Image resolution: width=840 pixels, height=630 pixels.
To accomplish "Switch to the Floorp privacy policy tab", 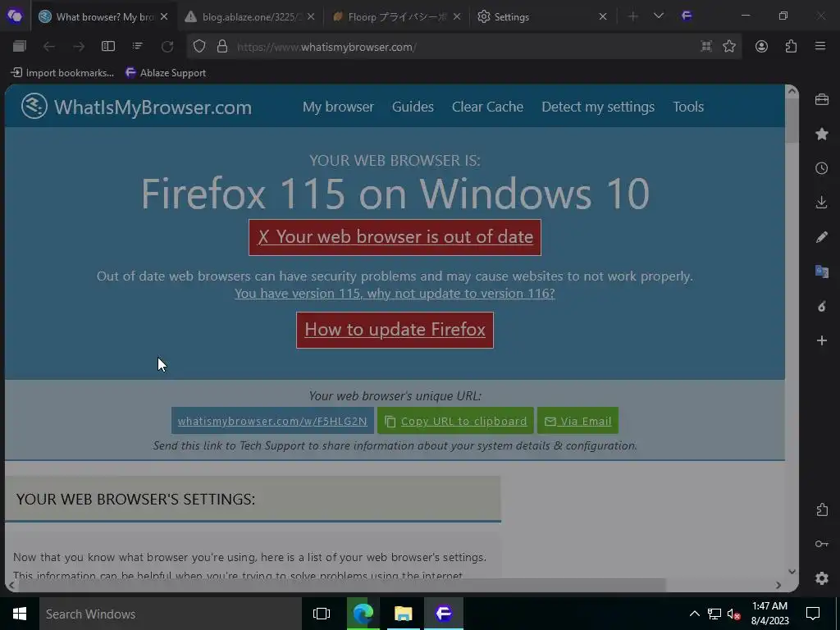I will coord(396,16).
